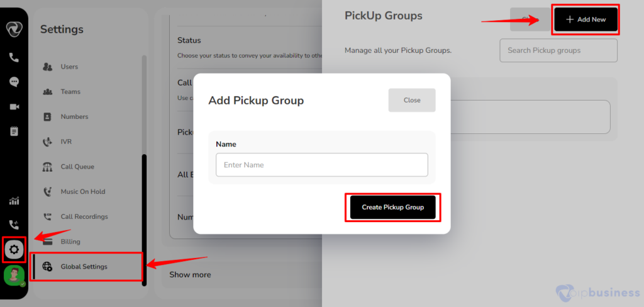Open the call with sparkle sidebar icon
The width and height of the screenshot is (644, 307).
pyautogui.click(x=14, y=225)
